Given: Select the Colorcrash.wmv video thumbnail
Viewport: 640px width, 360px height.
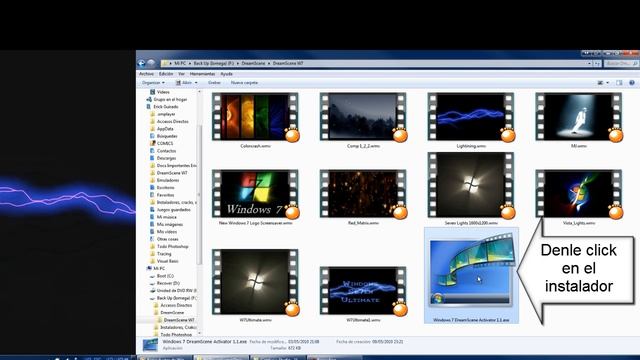Looking at the screenshot, I should [x=255, y=117].
